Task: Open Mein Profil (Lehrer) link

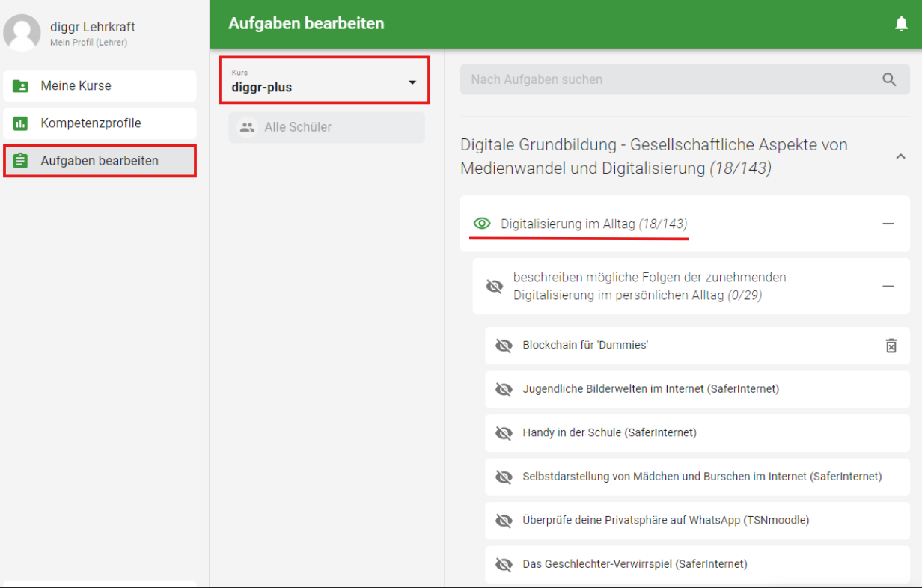Action: click(x=88, y=43)
